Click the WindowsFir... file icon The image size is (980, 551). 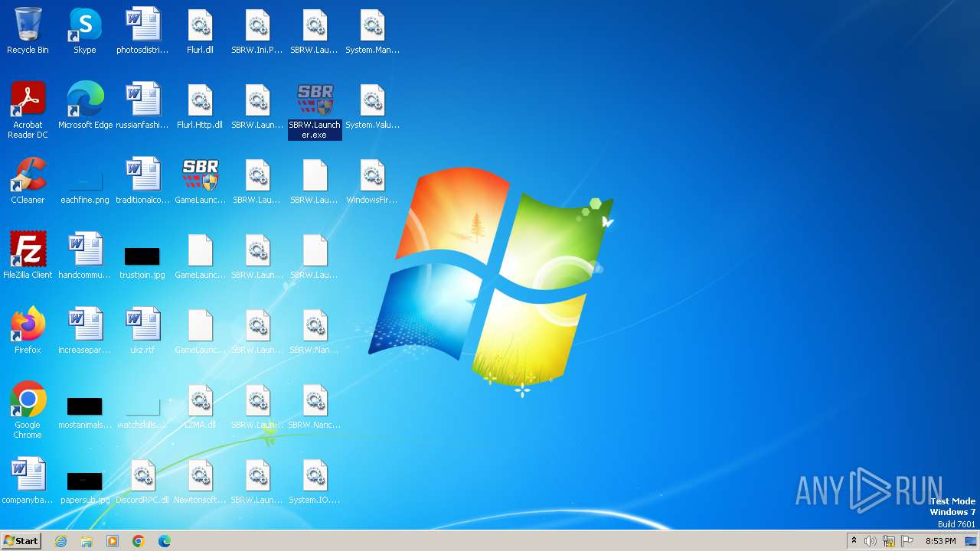coord(372,181)
